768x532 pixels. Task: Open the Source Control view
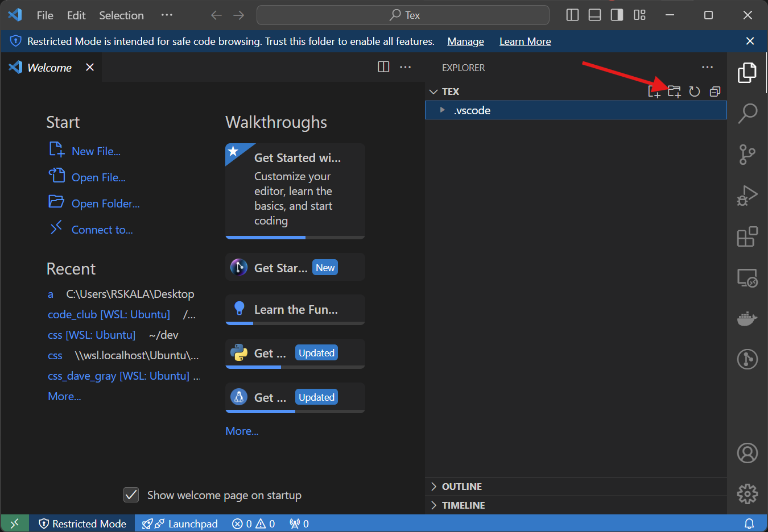(x=747, y=154)
